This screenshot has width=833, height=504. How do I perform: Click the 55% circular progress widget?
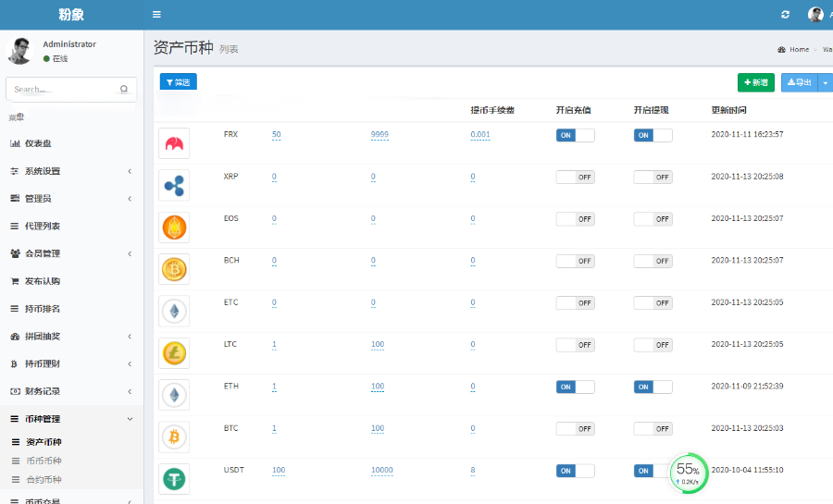[689, 473]
